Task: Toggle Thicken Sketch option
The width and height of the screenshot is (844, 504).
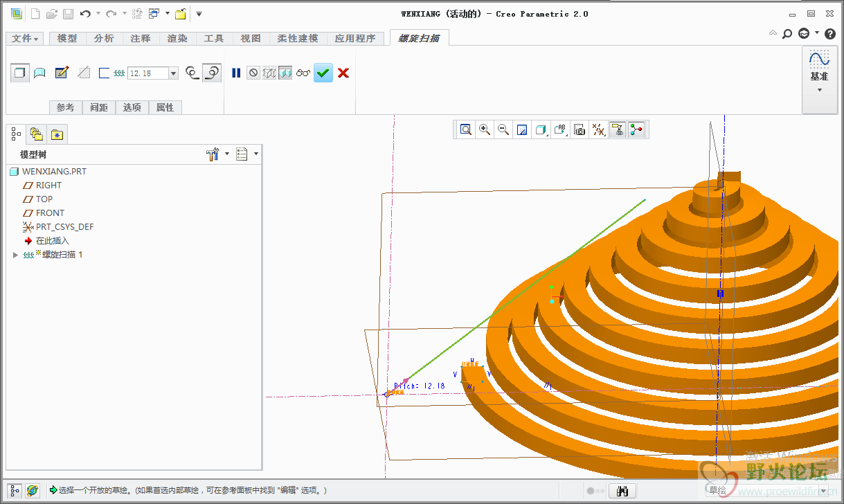Action: point(105,73)
